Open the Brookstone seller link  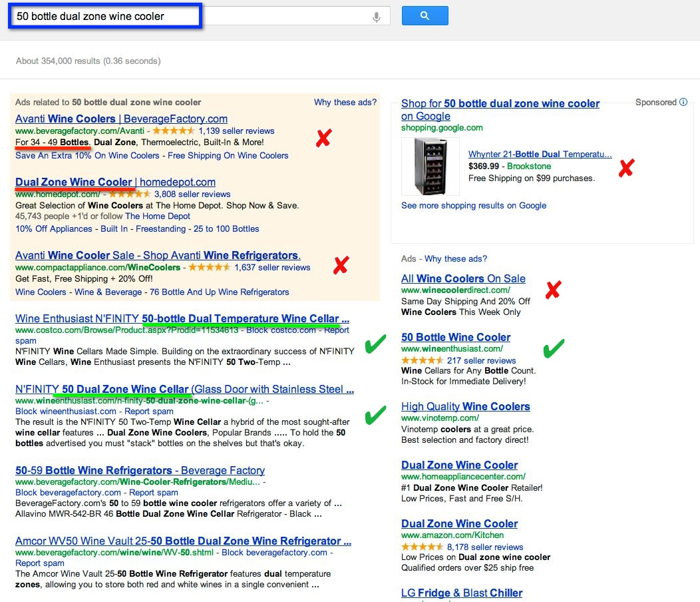529,166
